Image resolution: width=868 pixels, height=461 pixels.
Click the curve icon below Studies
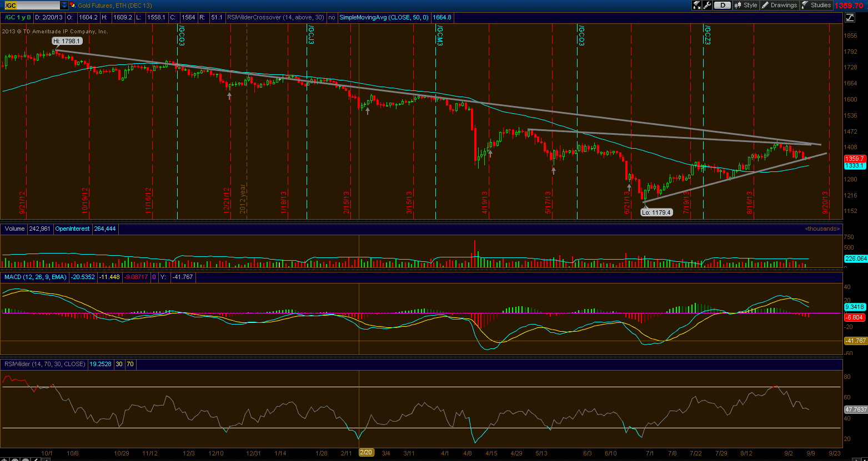coord(850,18)
